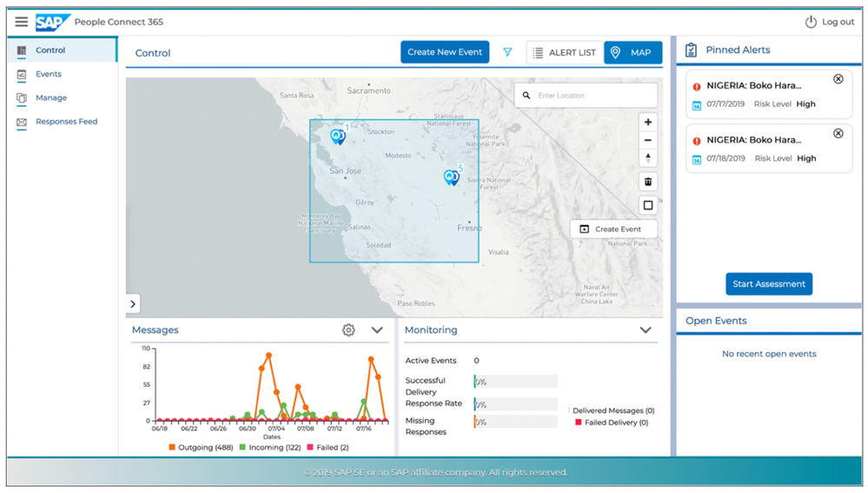Open first NIGERIA: Boko Hara... alert title
Viewport: 868px width, 493px height.
click(x=753, y=86)
